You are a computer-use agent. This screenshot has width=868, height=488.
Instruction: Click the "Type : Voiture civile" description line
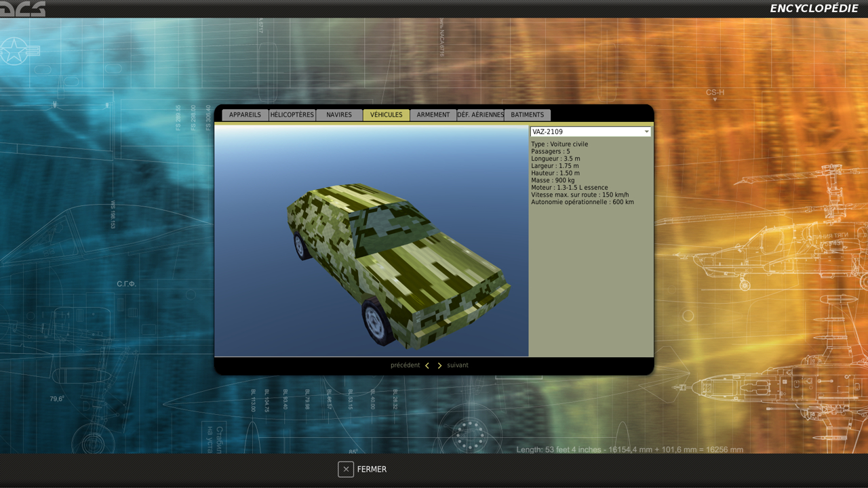pos(559,144)
